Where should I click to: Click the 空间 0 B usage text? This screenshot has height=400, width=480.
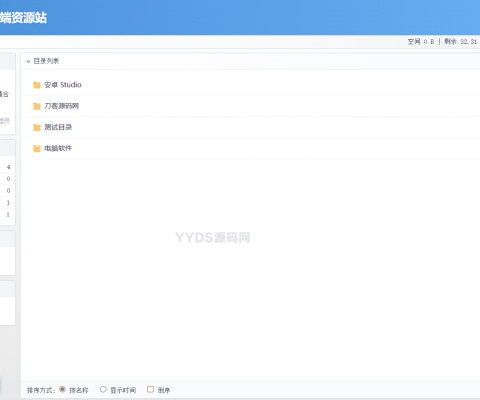pyautogui.click(x=421, y=42)
